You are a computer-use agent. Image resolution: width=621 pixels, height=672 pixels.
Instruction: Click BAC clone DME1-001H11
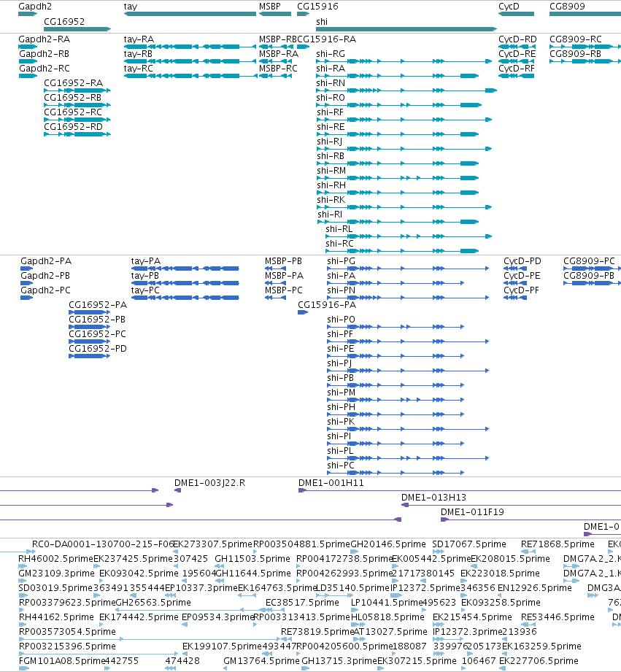(x=331, y=483)
